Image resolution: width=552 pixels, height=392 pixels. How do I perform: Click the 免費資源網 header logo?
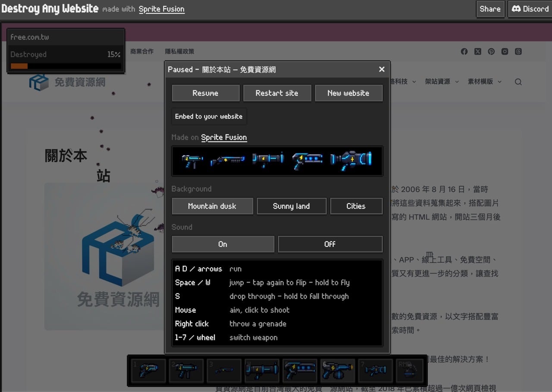pos(67,82)
